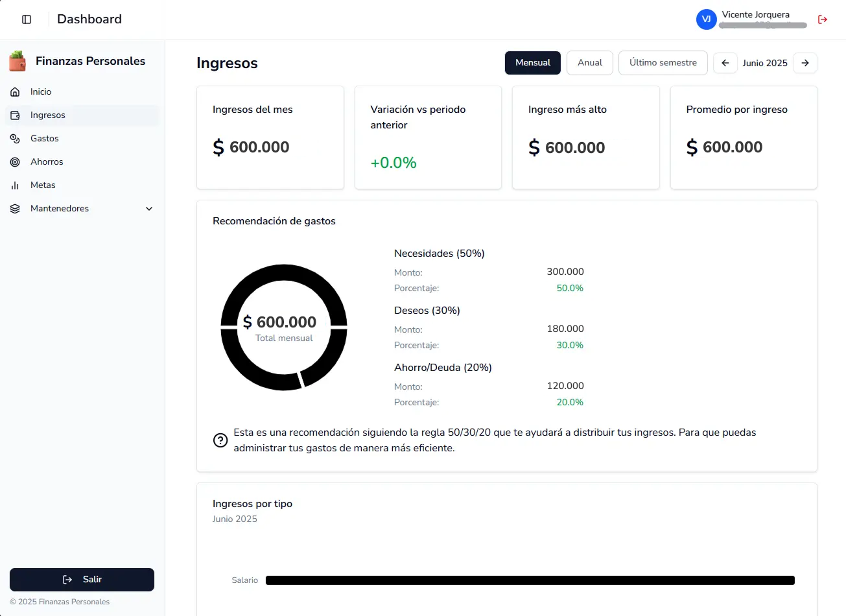Select Gastos from the sidebar menu

pyautogui.click(x=44, y=138)
